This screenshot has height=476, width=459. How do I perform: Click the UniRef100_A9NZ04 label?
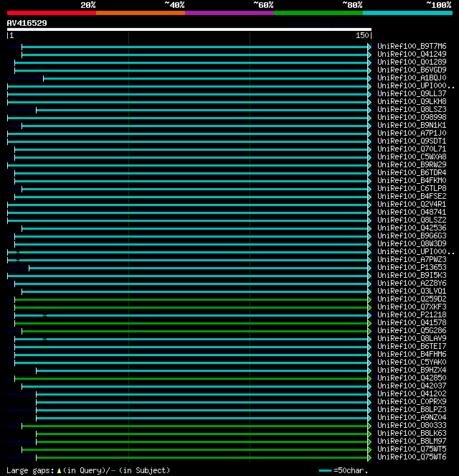[x=412, y=417]
